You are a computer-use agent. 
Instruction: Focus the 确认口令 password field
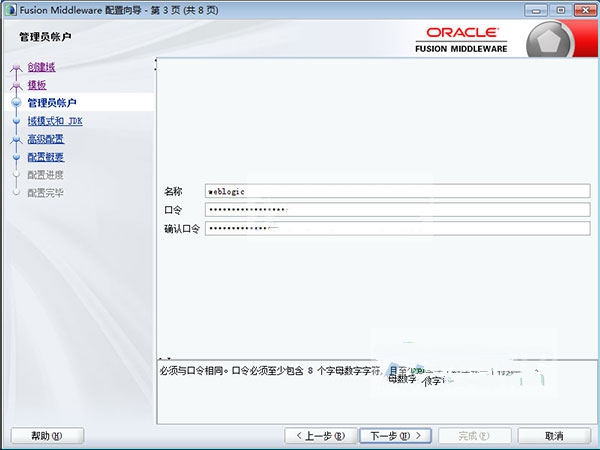tap(398, 228)
